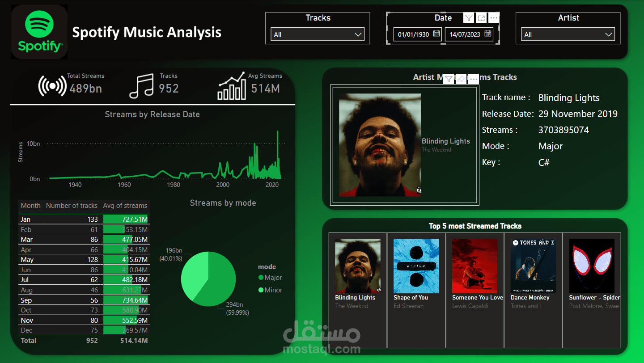Open the end date calendar picker
The height and width of the screenshot is (363, 644).
tap(487, 34)
